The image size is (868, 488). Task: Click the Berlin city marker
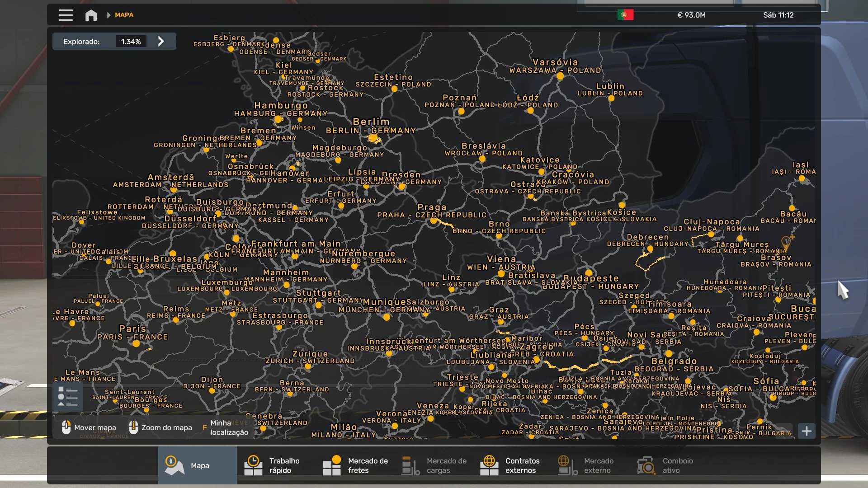coord(373,138)
